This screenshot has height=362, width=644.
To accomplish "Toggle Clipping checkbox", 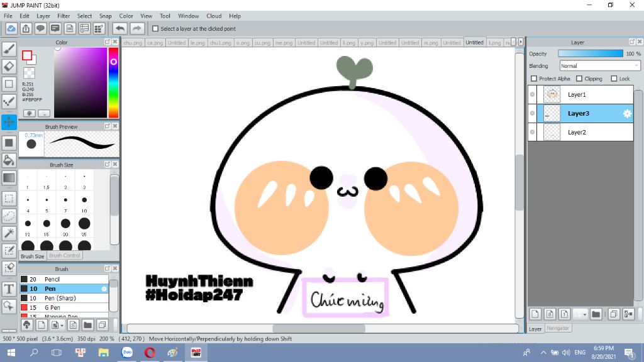I will tap(579, 79).
